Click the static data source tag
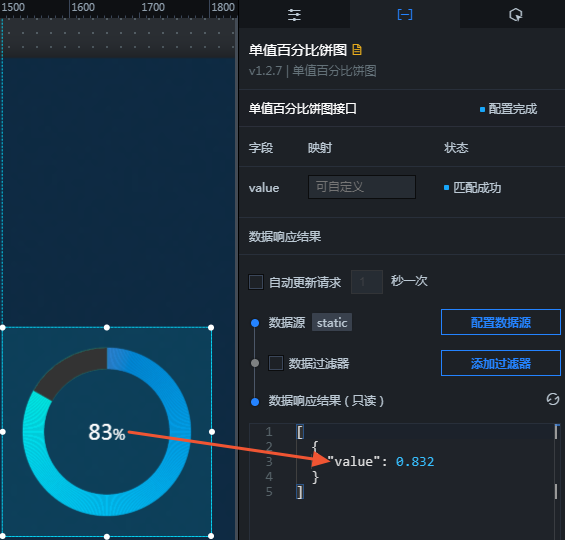The height and width of the screenshot is (540, 565). [x=332, y=322]
